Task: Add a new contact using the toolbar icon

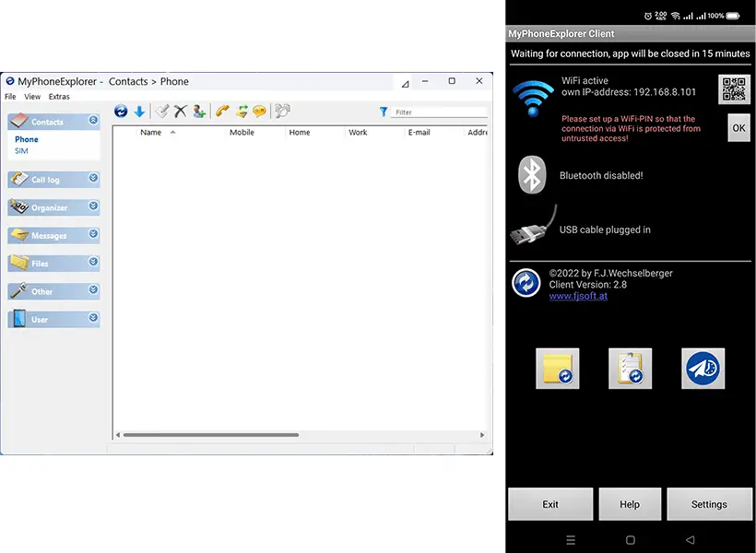Action: 199,112
